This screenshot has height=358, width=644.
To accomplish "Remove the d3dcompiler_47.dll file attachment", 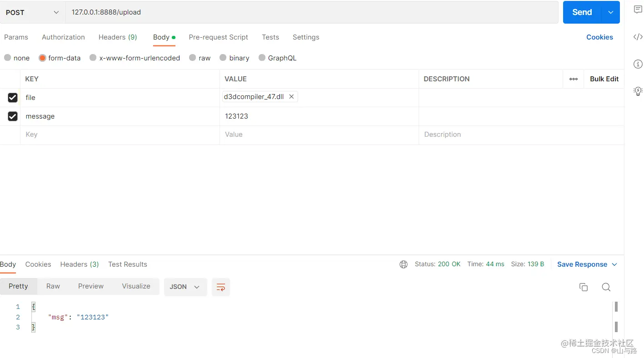I will pyautogui.click(x=291, y=97).
